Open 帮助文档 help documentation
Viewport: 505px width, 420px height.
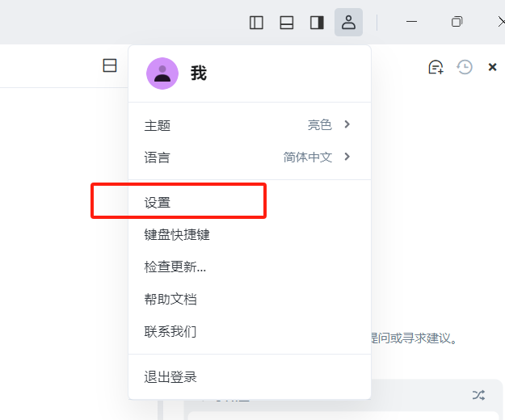click(x=250, y=299)
